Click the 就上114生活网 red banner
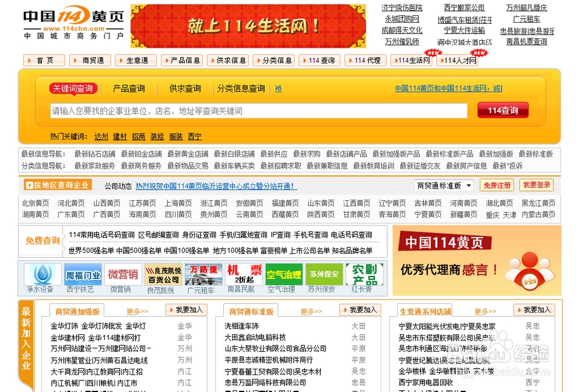The image size is (583, 392). [248, 26]
